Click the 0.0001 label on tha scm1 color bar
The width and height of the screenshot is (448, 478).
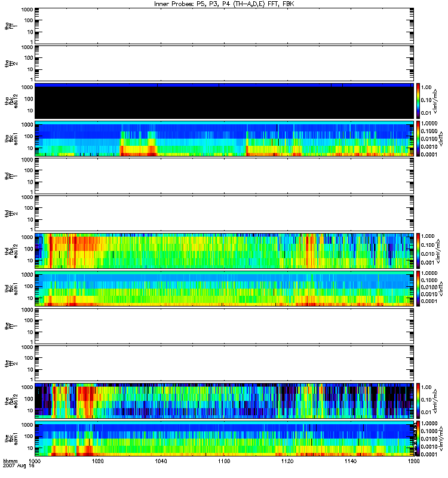click(429, 154)
